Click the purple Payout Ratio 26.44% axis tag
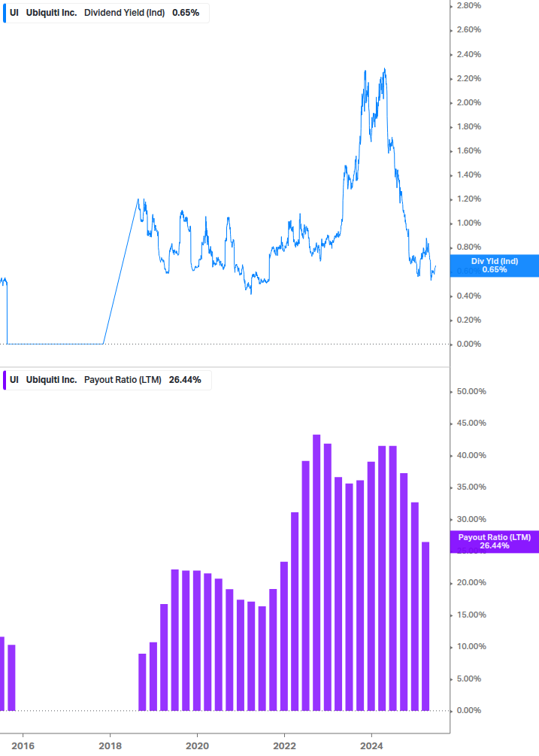This screenshot has width=539, height=756. click(x=494, y=542)
